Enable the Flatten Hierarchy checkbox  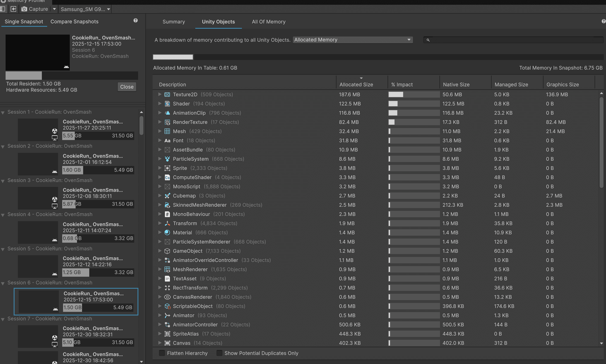162,353
